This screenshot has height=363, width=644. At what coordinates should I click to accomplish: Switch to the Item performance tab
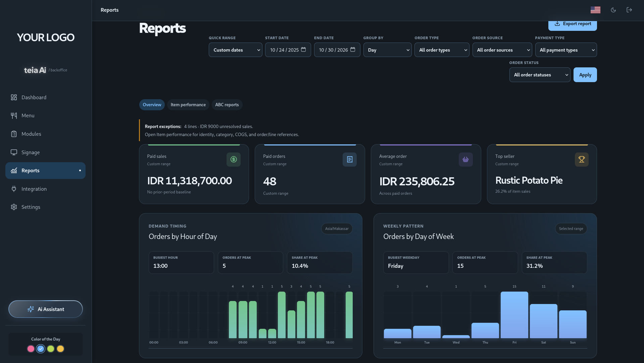tap(188, 105)
